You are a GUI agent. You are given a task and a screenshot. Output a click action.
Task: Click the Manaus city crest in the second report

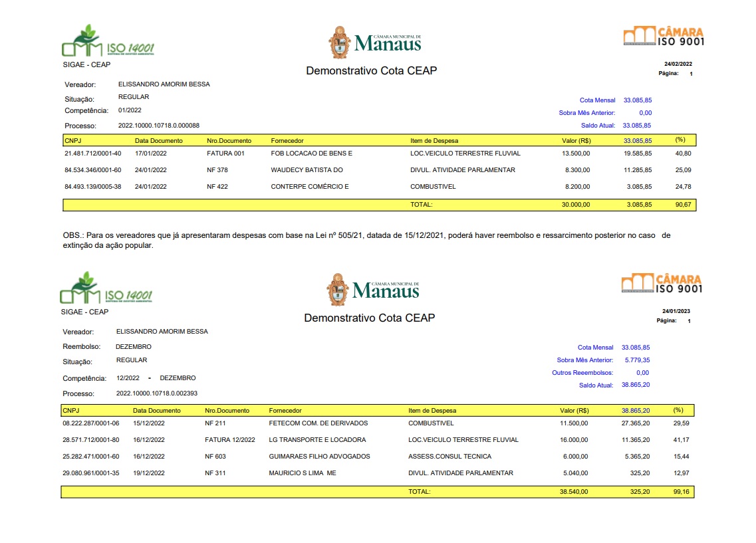point(338,290)
